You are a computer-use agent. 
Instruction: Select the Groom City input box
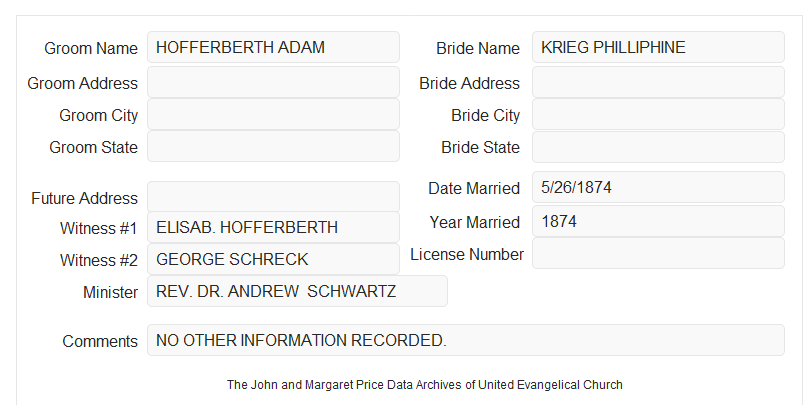pos(273,114)
